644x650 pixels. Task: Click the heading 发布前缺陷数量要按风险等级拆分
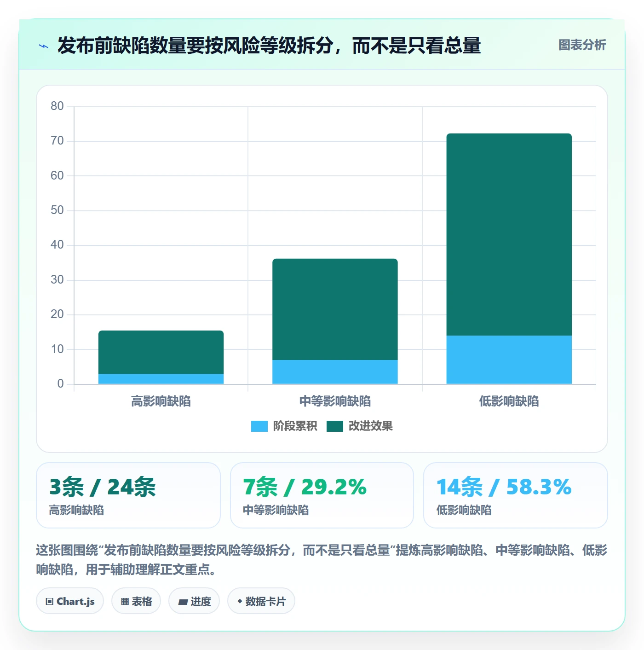[269, 46]
